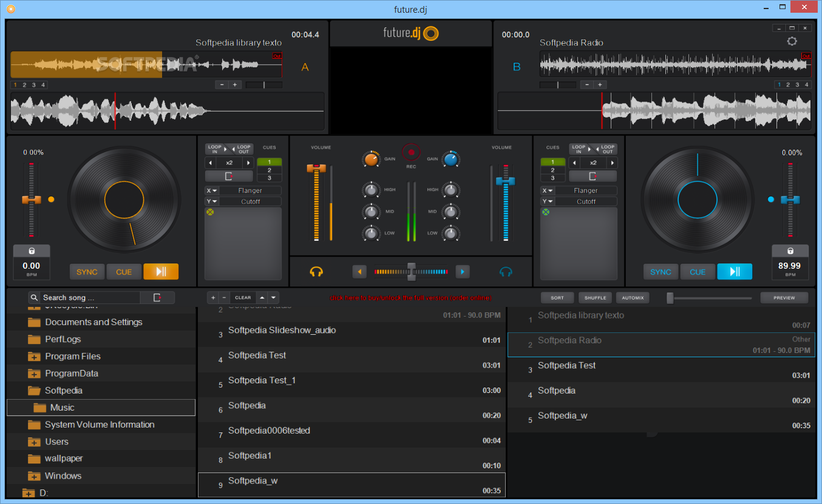The image size is (822, 504).
Task: Select cue 3 on deck A
Action: click(270, 178)
